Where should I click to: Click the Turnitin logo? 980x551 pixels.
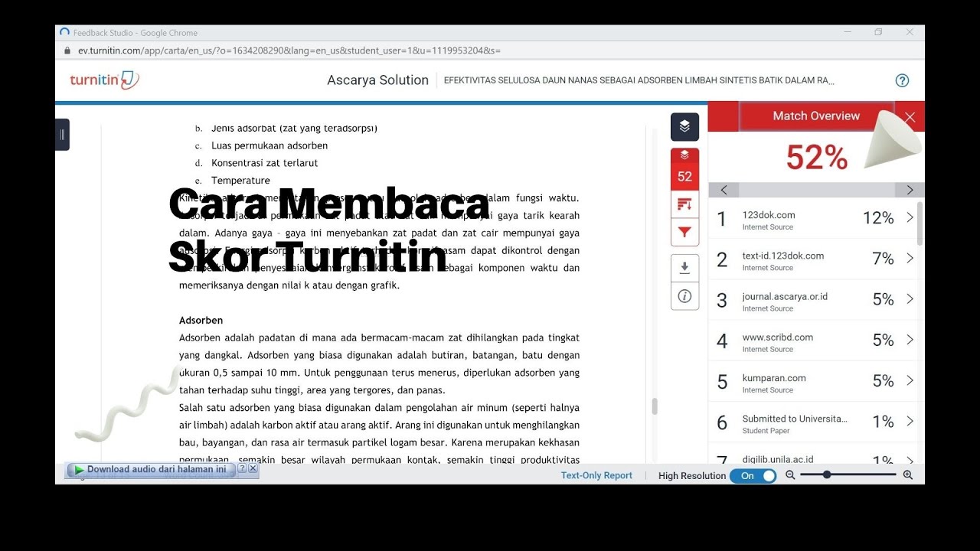coord(104,80)
